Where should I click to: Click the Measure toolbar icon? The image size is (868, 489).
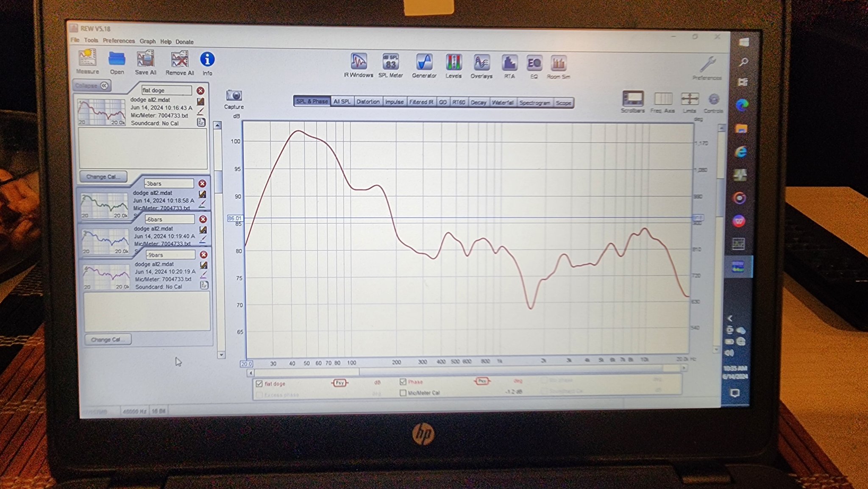87,58
